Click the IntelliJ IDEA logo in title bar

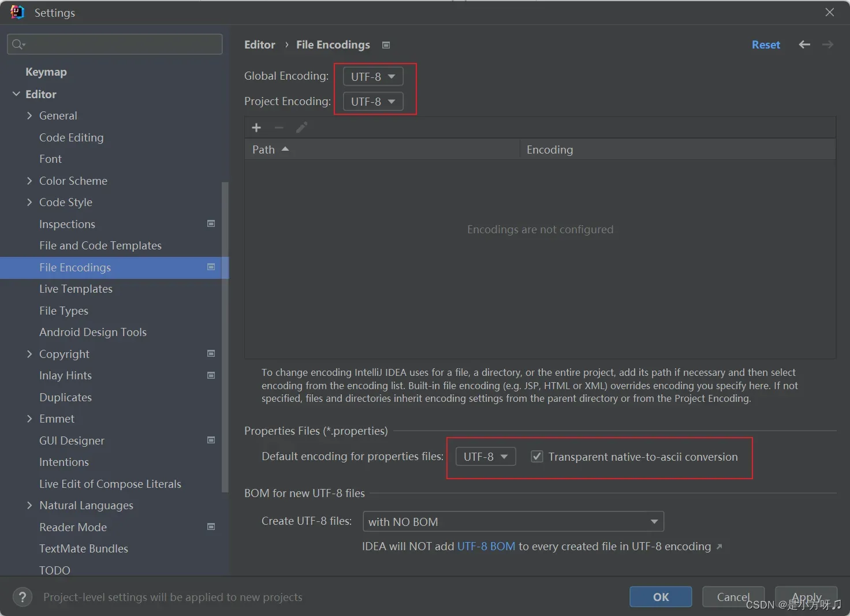[17, 12]
